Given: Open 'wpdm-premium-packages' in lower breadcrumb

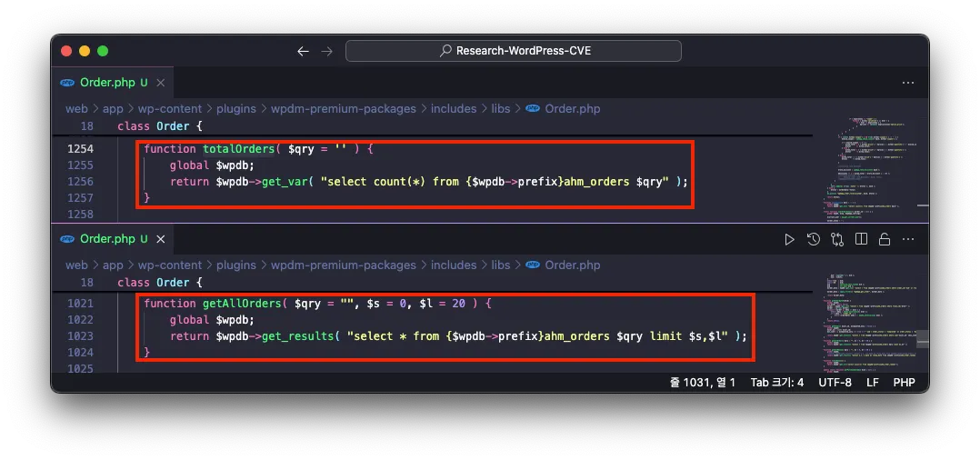Looking at the screenshot, I should (343, 265).
